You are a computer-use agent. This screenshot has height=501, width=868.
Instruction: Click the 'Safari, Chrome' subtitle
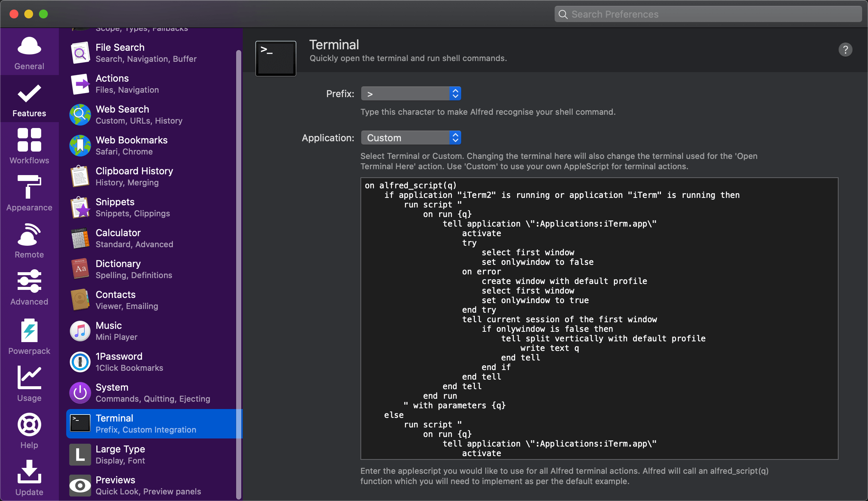pyautogui.click(x=124, y=152)
